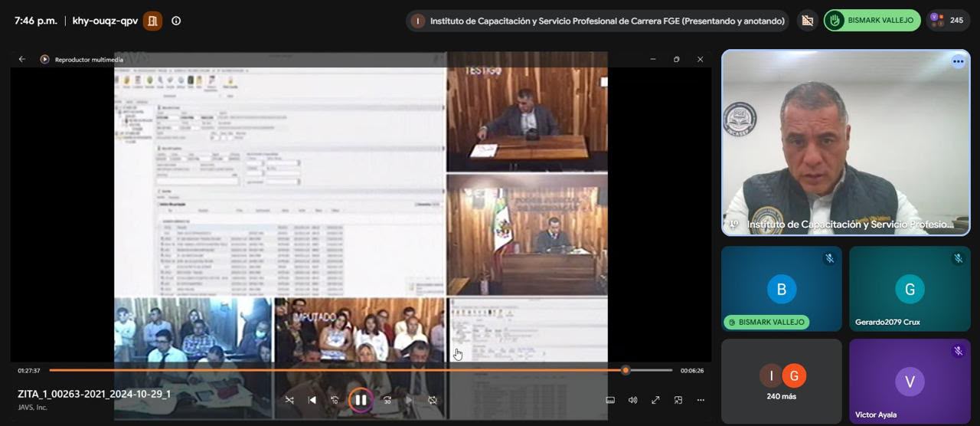Screen dimensions: 980x426
Task: Go to the previous track
Action: [x=312, y=400]
